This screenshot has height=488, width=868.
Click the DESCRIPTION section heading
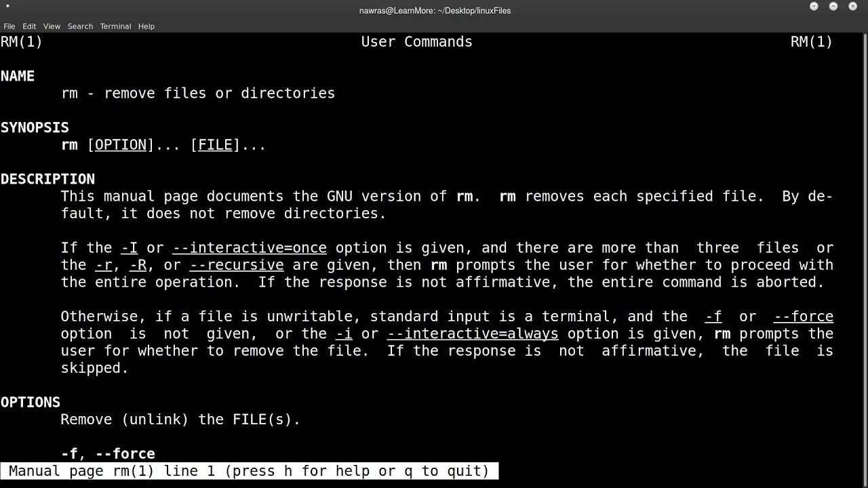tap(47, 179)
